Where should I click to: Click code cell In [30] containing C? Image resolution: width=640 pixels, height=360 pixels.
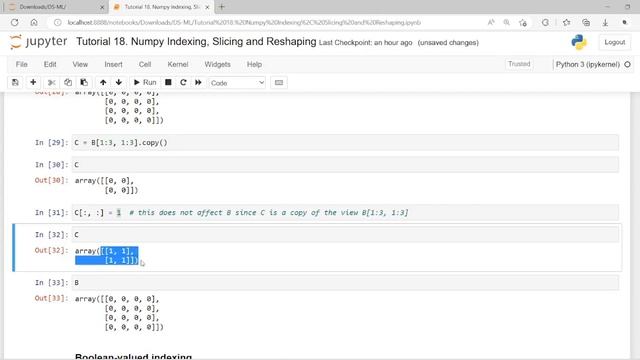tap(345, 164)
